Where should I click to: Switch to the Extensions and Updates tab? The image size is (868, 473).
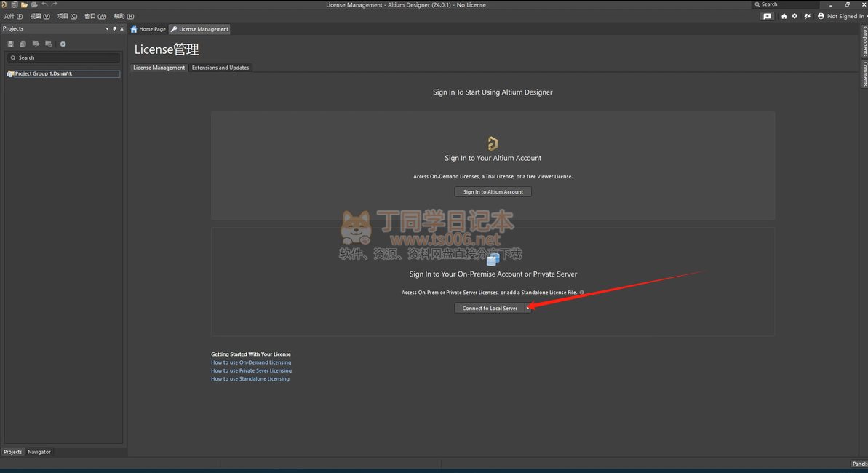pos(220,68)
